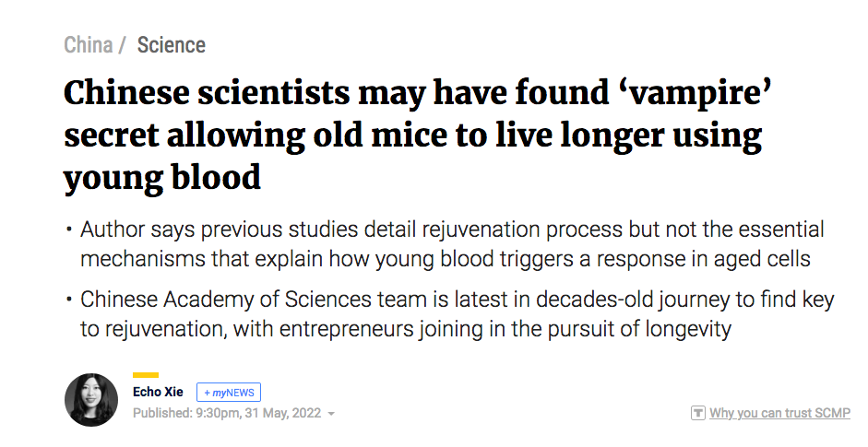Click the yellow accent bar above author name
The width and height of the screenshot is (868, 447).
tap(146, 375)
